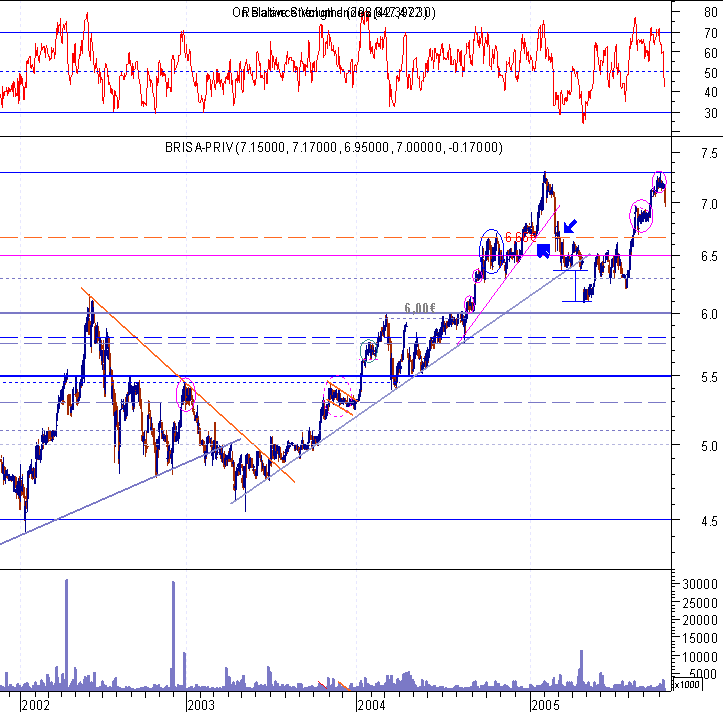Select the 40 label on RSI axis
723x712 pixels.
[711, 93]
